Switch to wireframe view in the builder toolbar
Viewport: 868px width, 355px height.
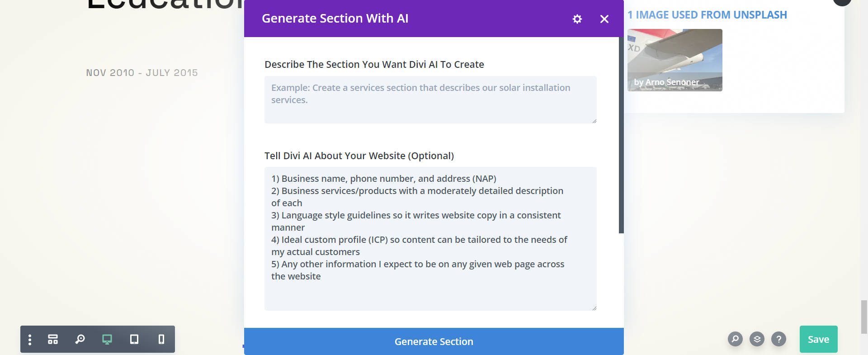pyautogui.click(x=53, y=339)
